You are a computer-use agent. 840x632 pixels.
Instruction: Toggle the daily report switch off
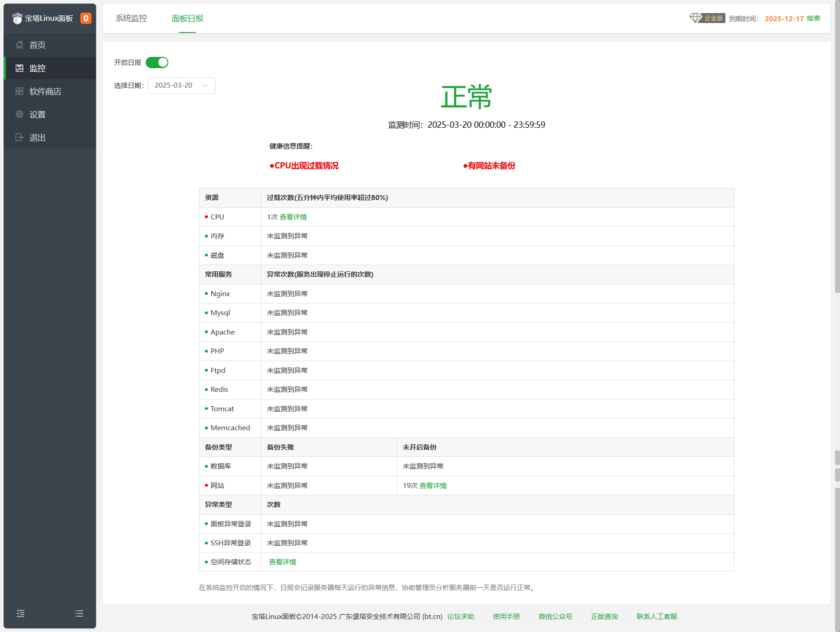(x=157, y=62)
